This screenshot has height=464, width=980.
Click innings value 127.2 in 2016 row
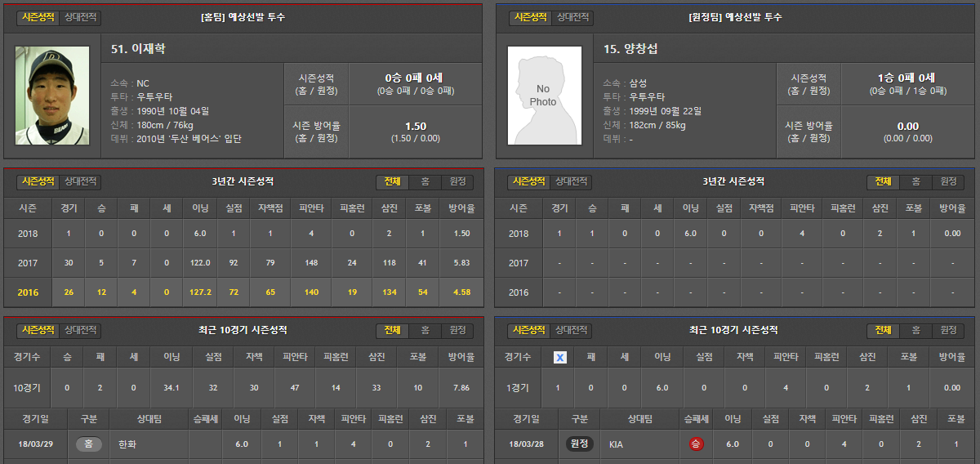200,292
